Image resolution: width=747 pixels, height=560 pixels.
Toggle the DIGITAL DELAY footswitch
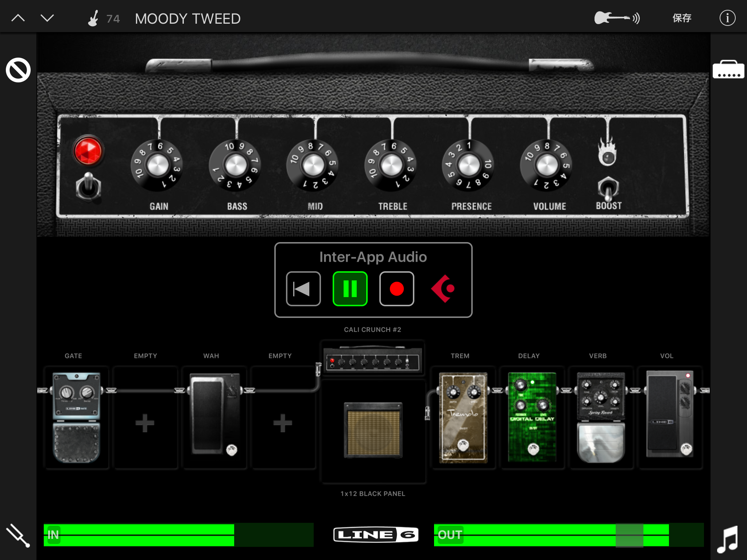click(533, 449)
